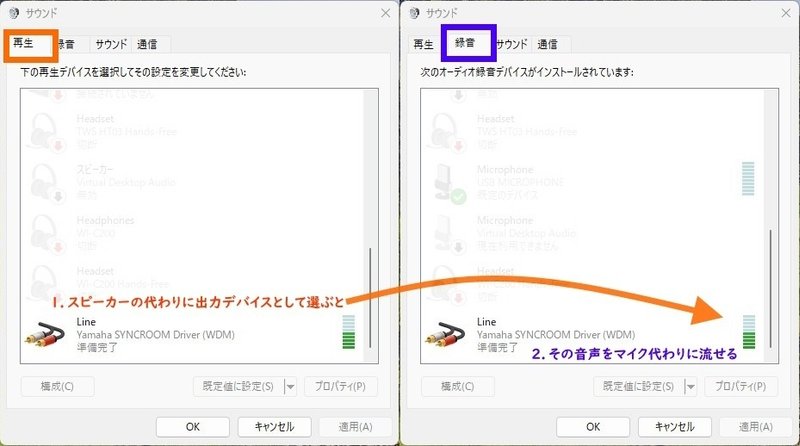The height and width of the screenshot is (446, 800).
Task: Click the TWS HT03 Headset icon in recording dialog
Action: [x=446, y=132]
